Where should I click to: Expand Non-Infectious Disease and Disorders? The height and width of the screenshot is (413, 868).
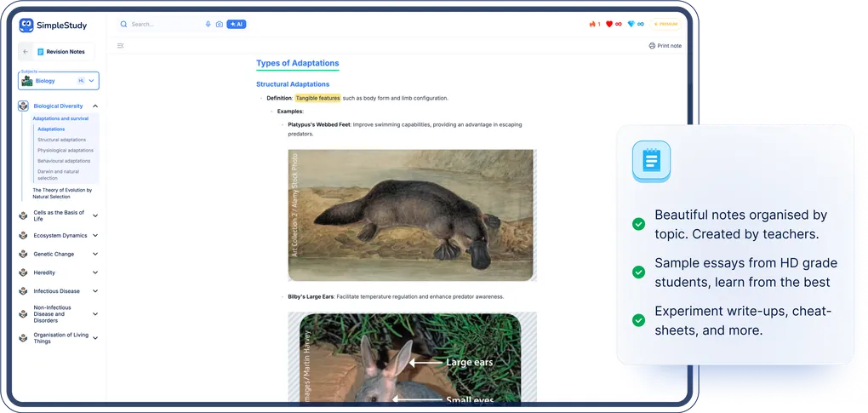(95, 314)
